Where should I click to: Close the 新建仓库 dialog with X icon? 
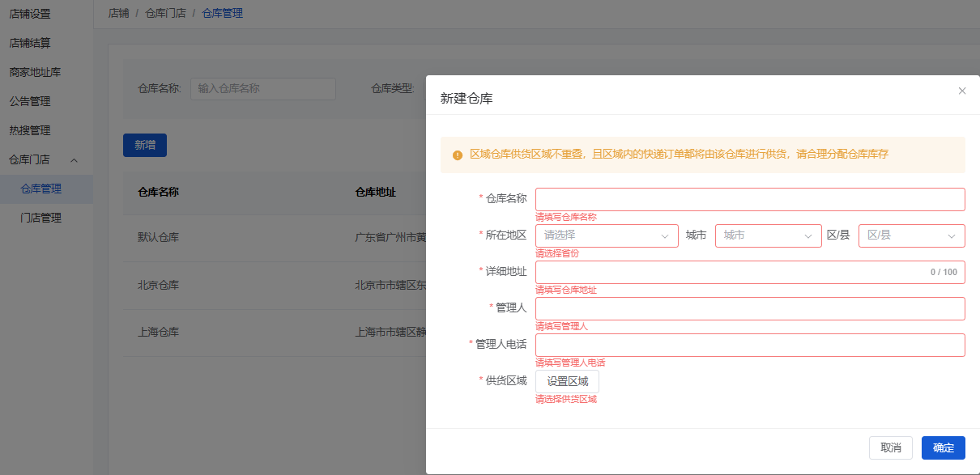962,91
